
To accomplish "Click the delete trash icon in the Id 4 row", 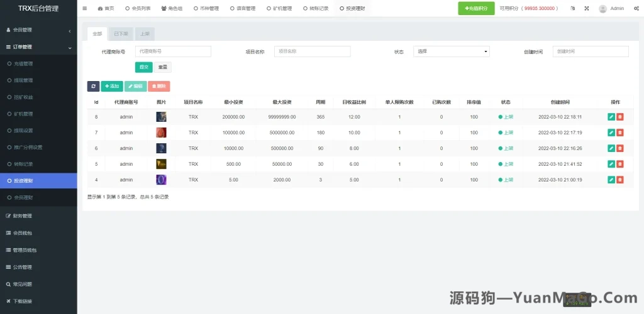I will (619, 180).
